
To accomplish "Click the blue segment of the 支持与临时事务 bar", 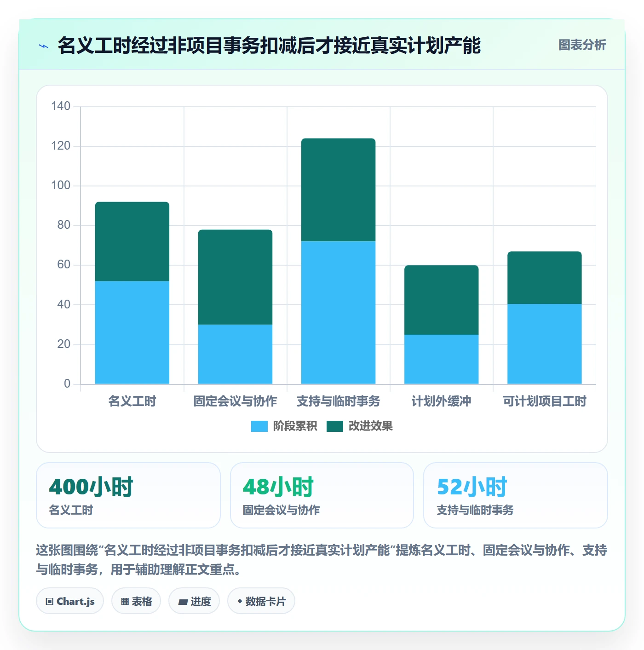I will tap(338, 313).
